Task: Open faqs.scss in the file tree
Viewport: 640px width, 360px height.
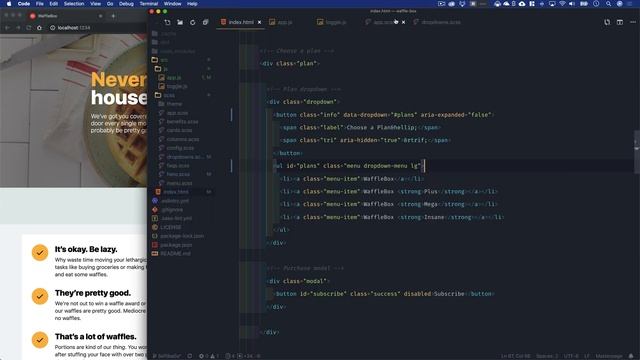Action: (174, 165)
